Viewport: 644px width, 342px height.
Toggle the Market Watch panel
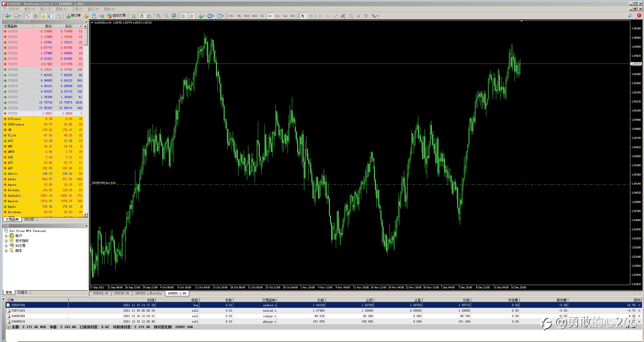point(28,16)
